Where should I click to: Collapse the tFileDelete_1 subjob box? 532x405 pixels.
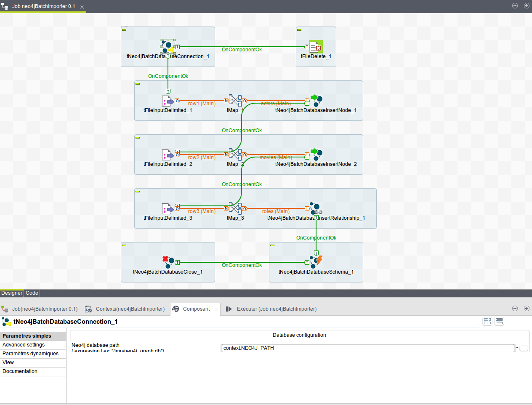coord(299,30)
